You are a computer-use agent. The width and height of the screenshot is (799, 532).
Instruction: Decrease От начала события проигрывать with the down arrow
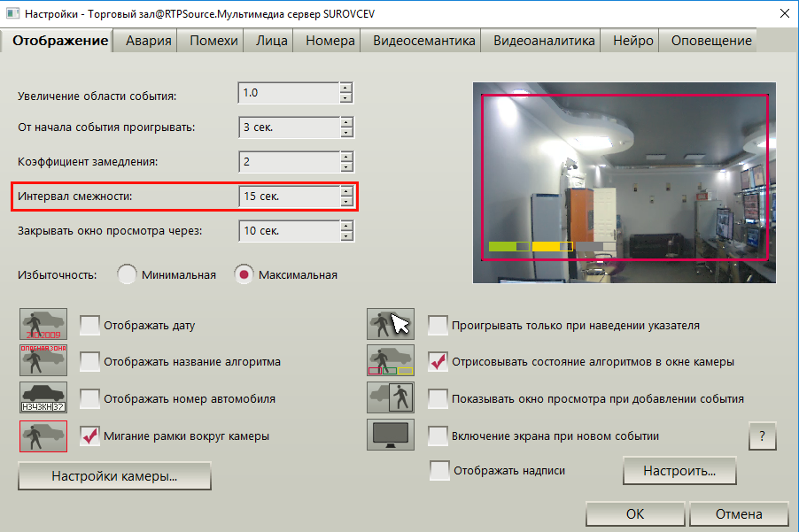tap(346, 133)
